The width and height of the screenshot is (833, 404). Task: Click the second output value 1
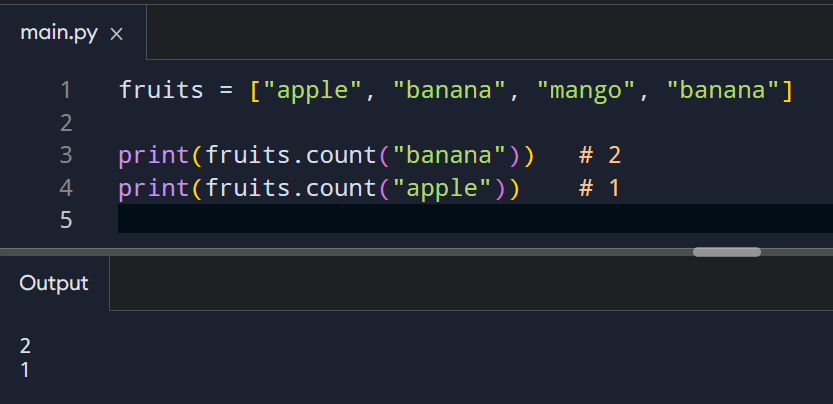(26, 369)
